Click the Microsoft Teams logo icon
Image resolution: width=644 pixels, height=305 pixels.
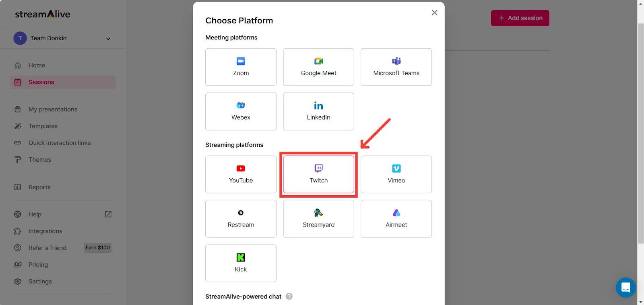click(396, 61)
